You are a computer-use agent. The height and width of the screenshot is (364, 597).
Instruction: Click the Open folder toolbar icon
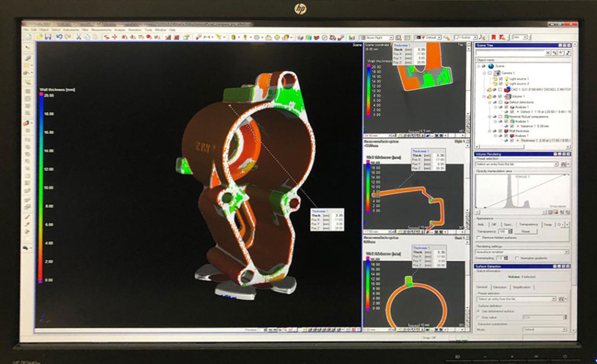[x=38, y=37]
